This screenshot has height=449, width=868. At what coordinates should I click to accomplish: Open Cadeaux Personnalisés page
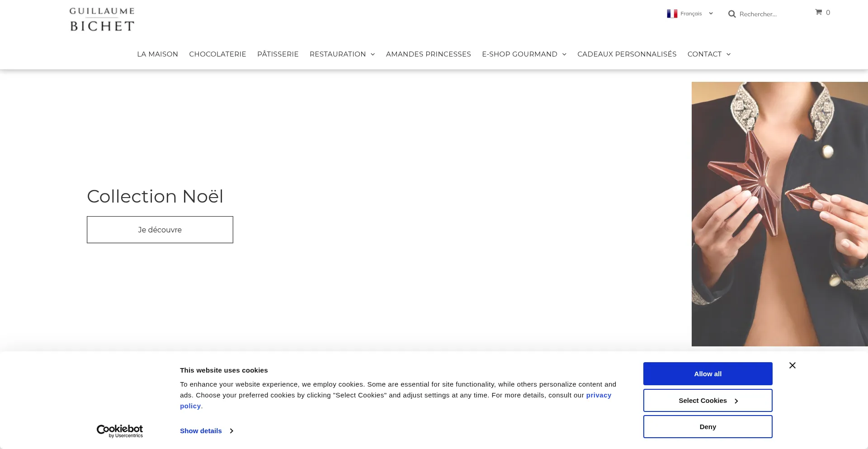click(627, 54)
